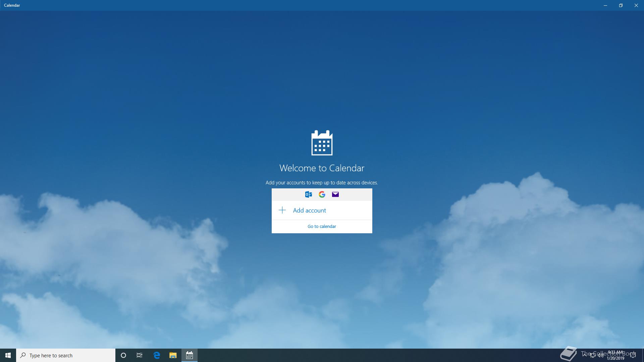The image size is (644, 362).
Task: Minimize the Calendar window
Action: pyautogui.click(x=605, y=5)
